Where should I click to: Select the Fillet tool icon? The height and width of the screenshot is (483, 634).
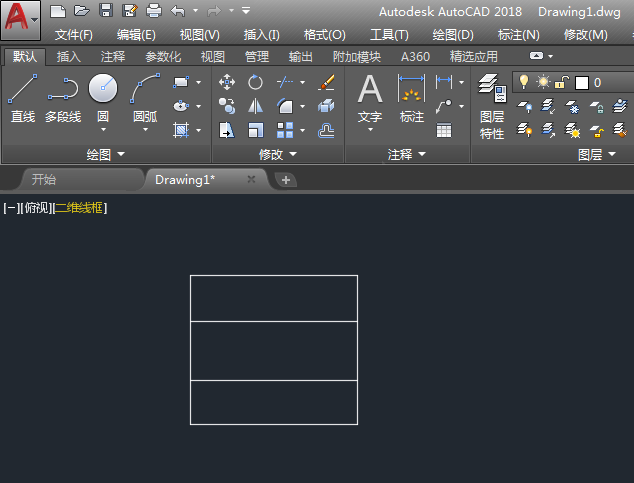[x=285, y=106]
